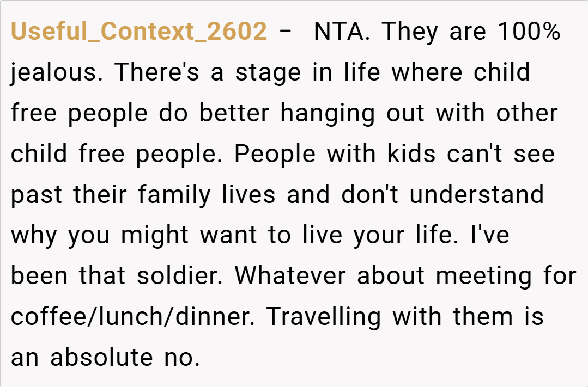This screenshot has height=387, width=588.
Task: Click the word "Travelling" in the comment
Action: pyautogui.click(x=324, y=317)
